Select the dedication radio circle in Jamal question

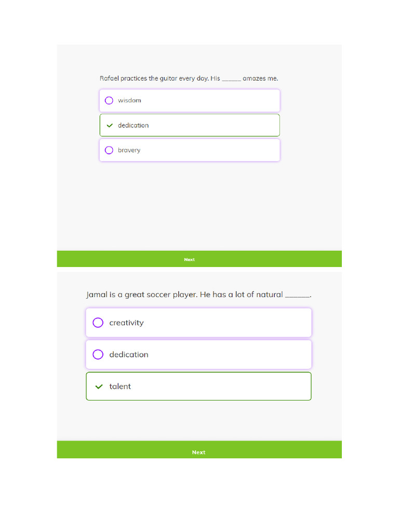(x=98, y=354)
